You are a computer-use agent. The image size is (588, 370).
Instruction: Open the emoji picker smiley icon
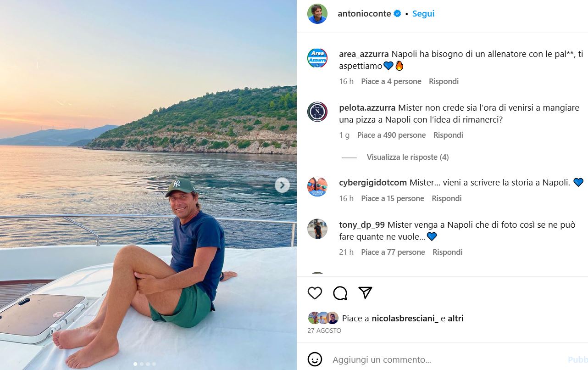point(315,359)
